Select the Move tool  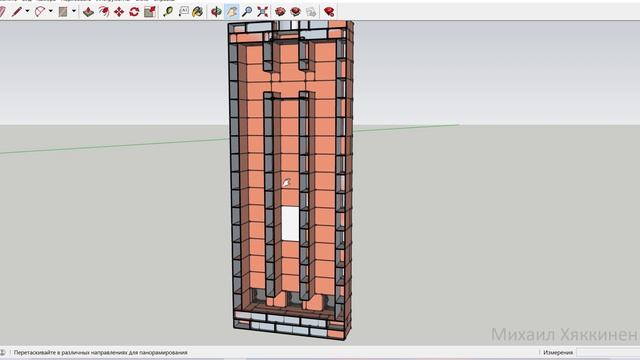tap(119, 11)
